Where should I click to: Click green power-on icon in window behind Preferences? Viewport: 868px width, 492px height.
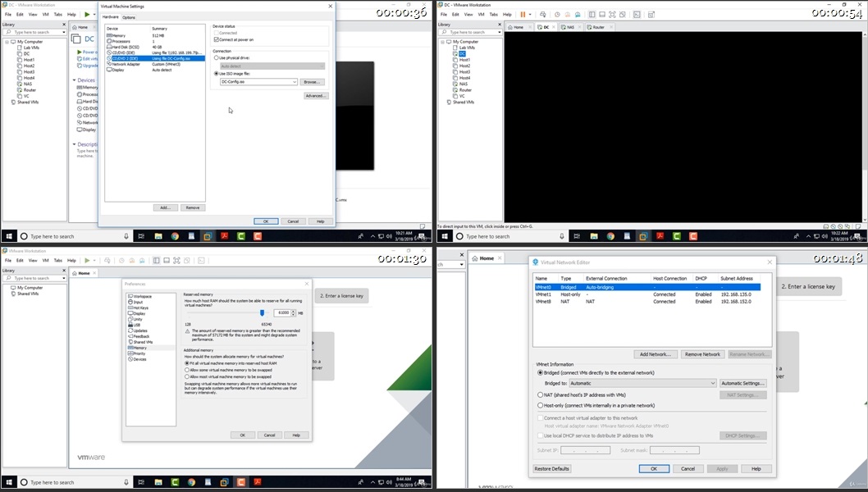[87, 260]
